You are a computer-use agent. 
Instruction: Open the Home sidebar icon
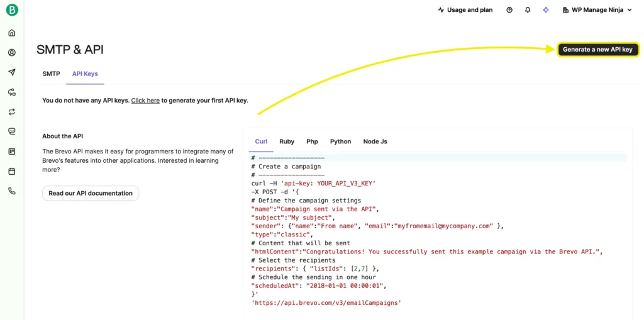coord(12,33)
